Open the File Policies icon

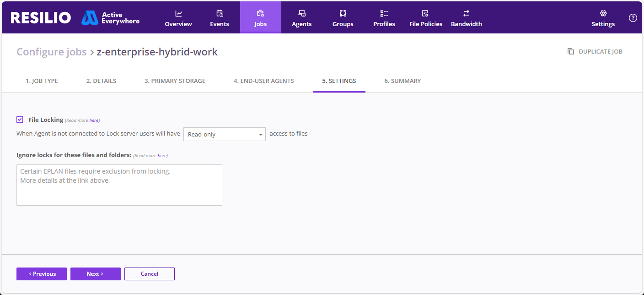click(x=425, y=13)
